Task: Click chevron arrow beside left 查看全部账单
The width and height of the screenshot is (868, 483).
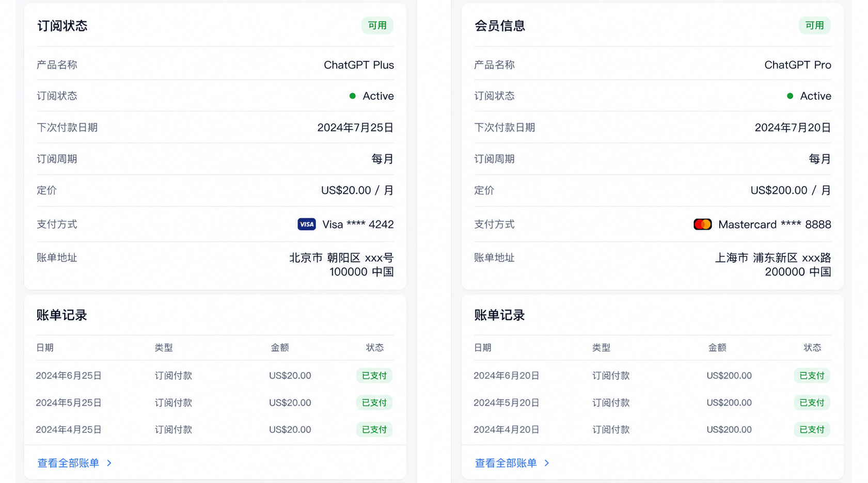Action: 109,463
